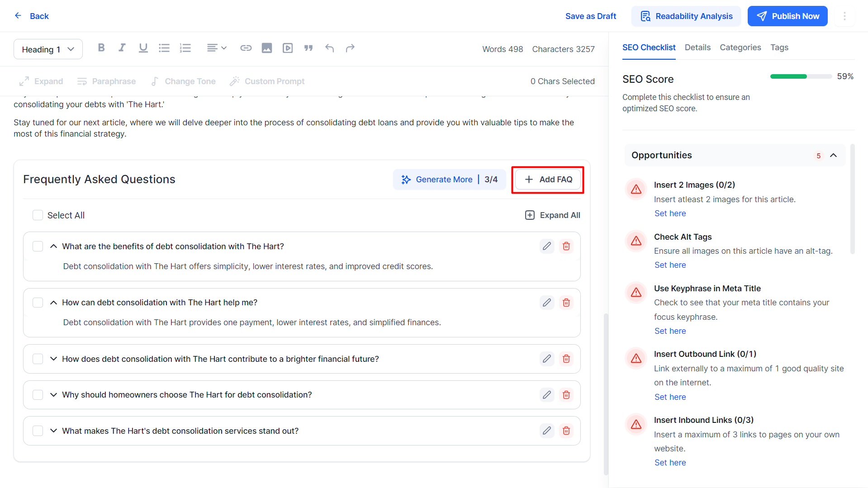The image size is (868, 488).
Task: Undo the last edit
Action: coord(330,48)
